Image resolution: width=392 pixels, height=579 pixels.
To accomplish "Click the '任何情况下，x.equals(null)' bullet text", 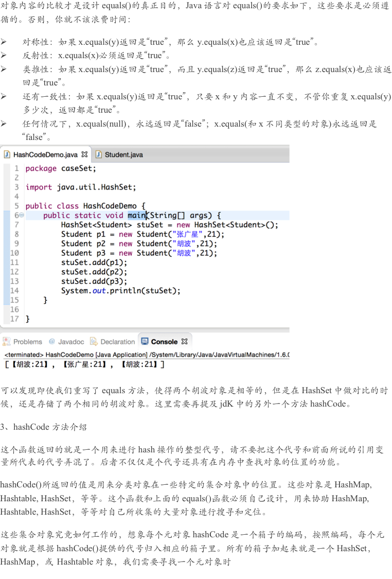I will pyautogui.click(x=199, y=130).
